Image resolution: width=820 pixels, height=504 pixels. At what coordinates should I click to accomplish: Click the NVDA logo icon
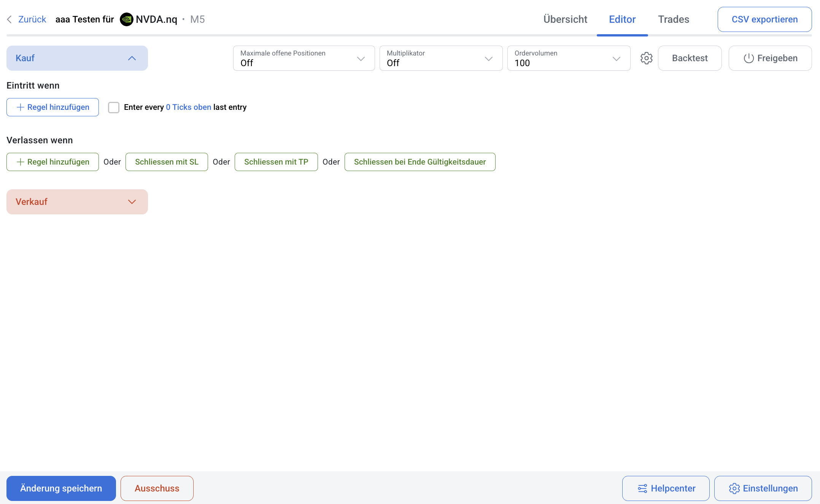point(126,19)
